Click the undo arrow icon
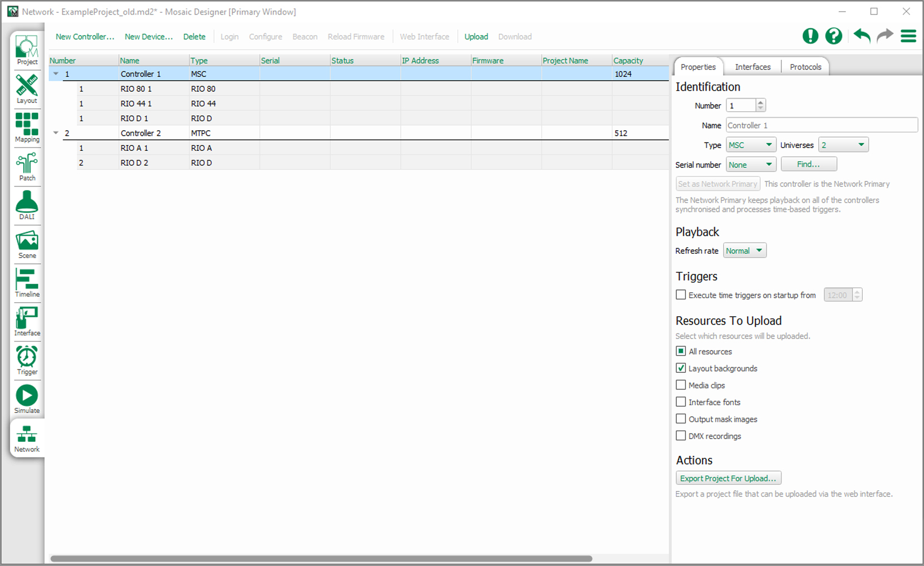This screenshot has height=566, width=924. pyautogui.click(x=862, y=36)
